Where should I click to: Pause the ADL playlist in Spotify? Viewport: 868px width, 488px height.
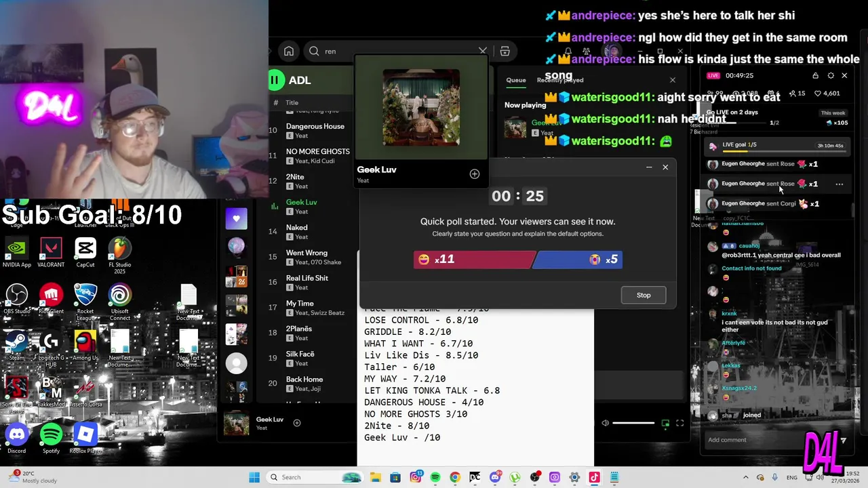(275, 80)
